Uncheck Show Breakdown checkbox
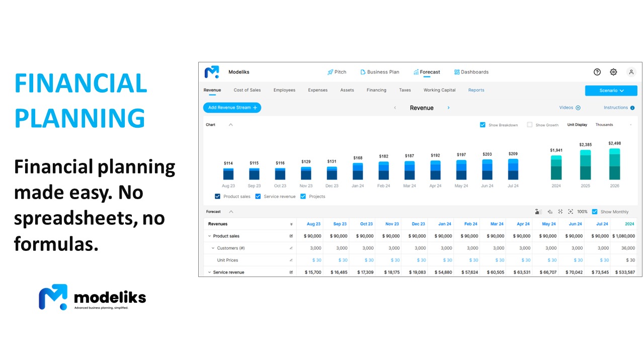Viewport: 644px width, 362px height. pos(482,125)
